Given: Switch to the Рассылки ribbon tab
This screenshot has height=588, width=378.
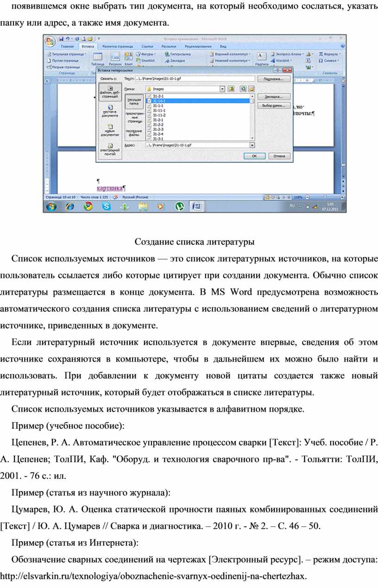Looking at the screenshot, I should click(x=170, y=46).
